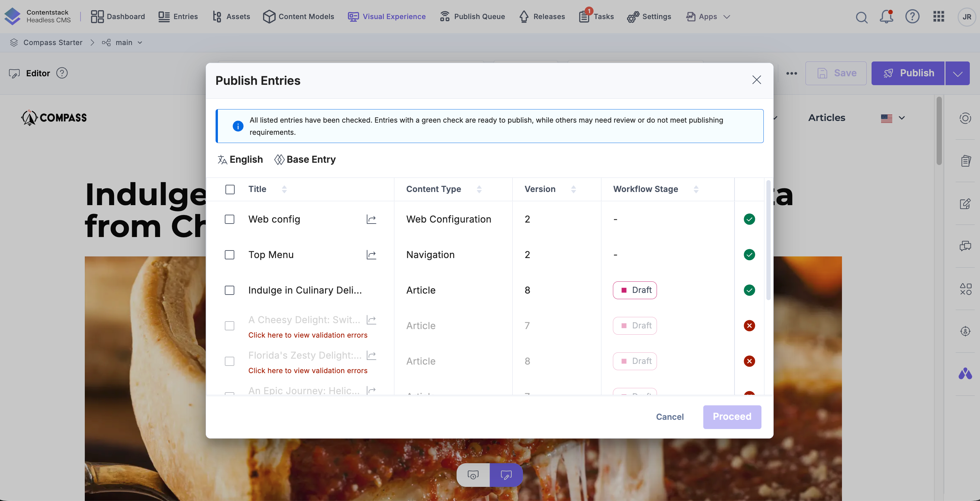The height and width of the screenshot is (501, 980).
Task: Close the Publish Entries dialog
Action: (756, 80)
